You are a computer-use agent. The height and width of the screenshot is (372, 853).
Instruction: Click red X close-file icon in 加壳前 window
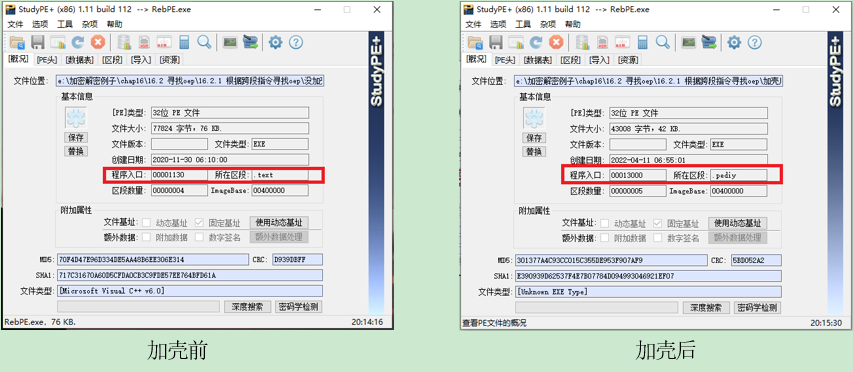98,42
